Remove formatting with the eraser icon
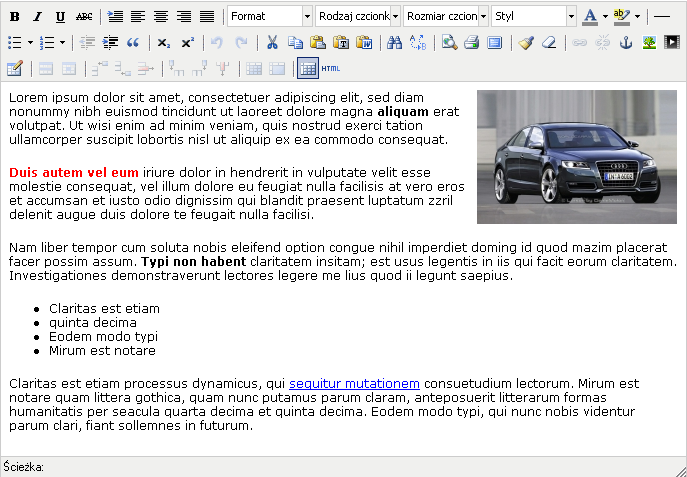The width and height of the screenshot is (687, 477). 549,43
